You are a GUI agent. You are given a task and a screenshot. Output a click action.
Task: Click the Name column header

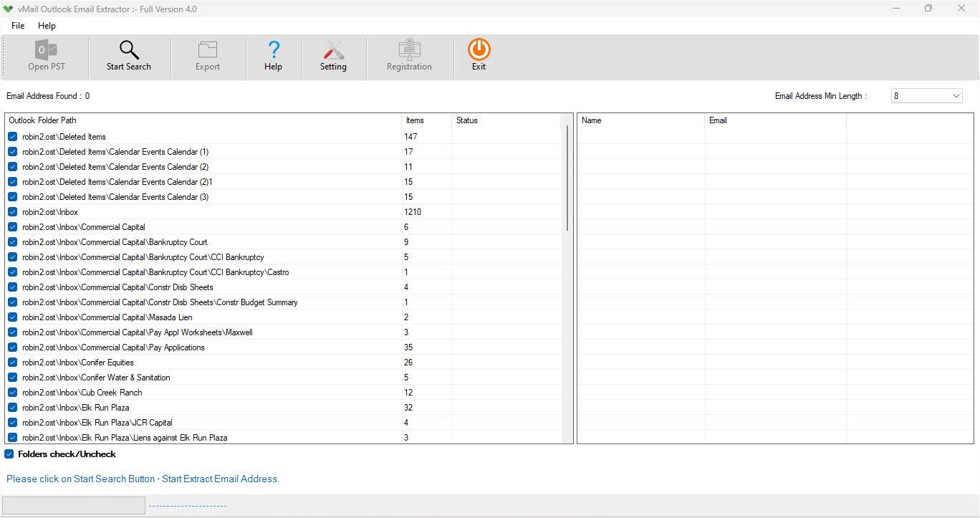641,120
